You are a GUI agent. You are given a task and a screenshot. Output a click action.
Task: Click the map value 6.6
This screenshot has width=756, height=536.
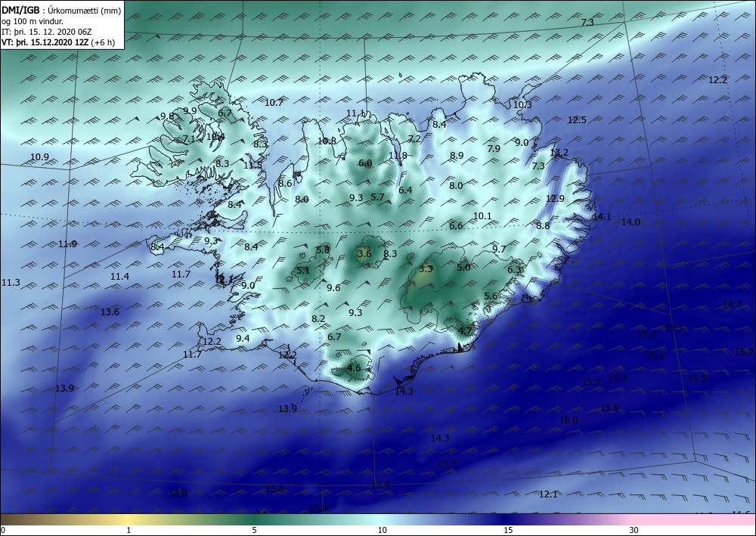click(x=456, y=225)
